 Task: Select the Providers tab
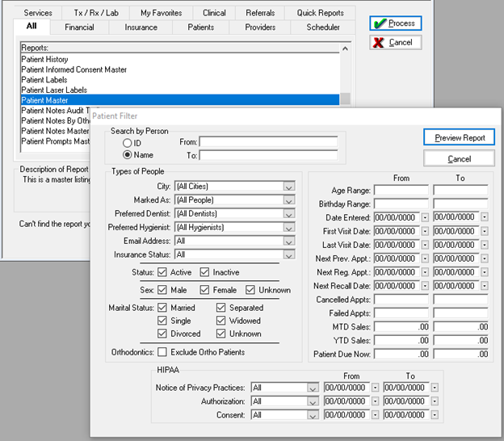260,27
